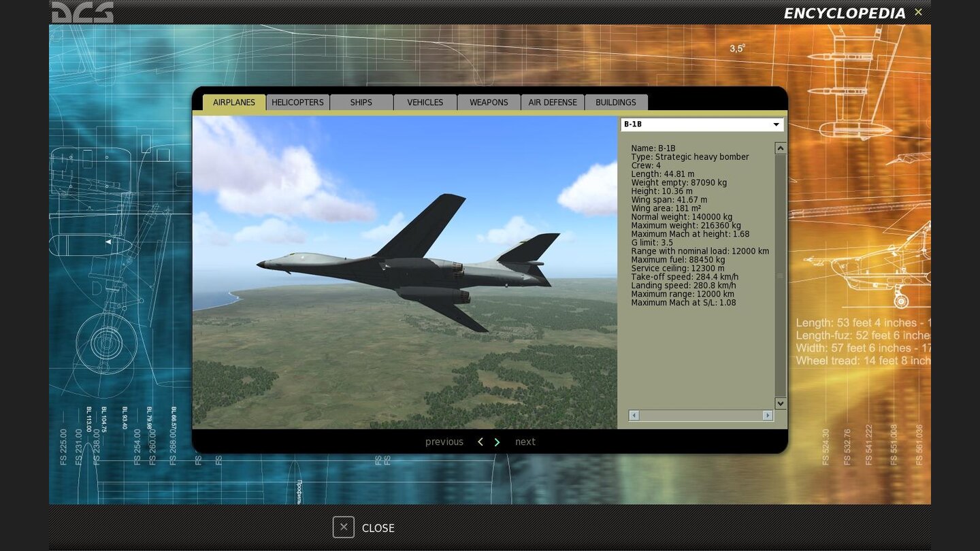The image size is (980, 551).
Task: Click the 'Name: B-1B' line
Action: coord(653,148)
